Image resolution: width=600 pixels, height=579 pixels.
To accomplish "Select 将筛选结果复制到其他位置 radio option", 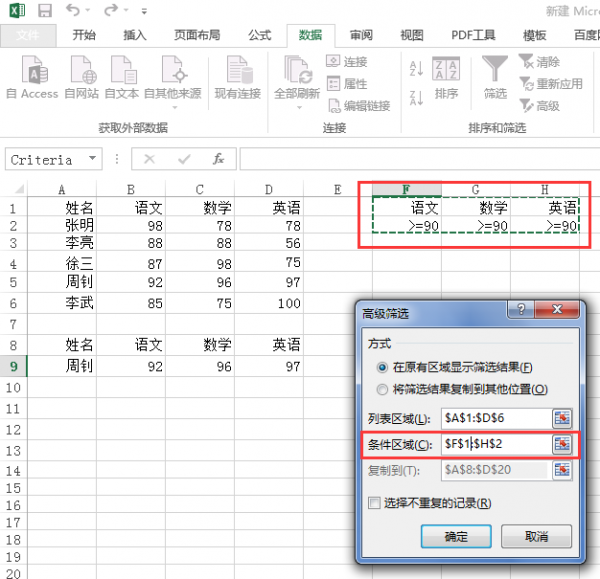I will 382,390.
